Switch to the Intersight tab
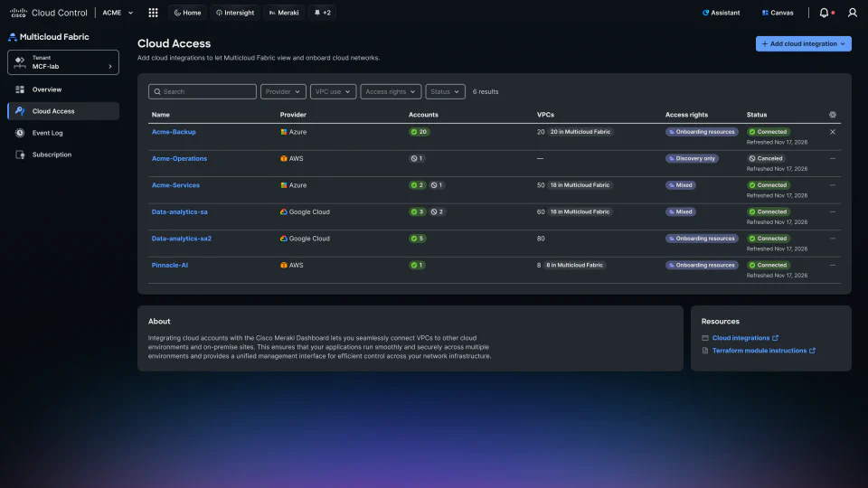 (235, 13)
